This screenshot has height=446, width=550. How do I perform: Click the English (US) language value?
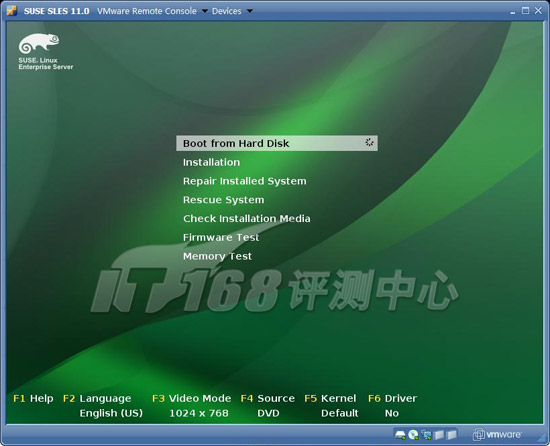pyautogui.click(x=111, y=413)
